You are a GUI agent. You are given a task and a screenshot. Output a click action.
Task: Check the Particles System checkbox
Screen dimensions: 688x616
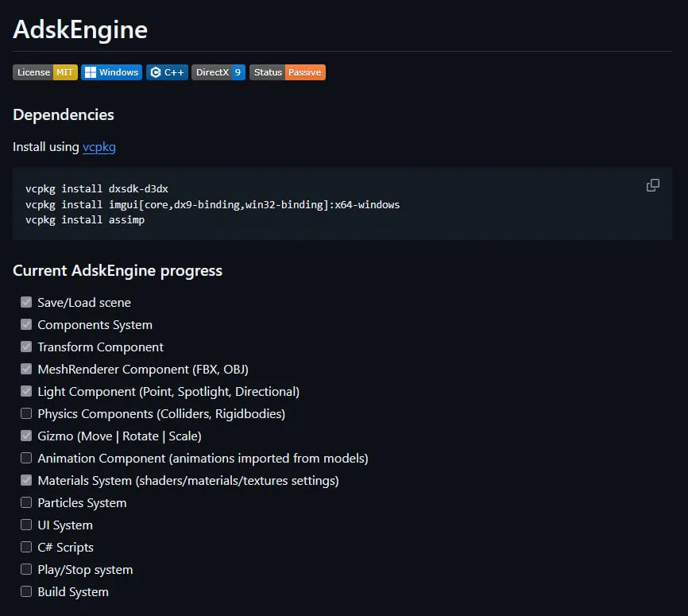(x=26, y=502)
